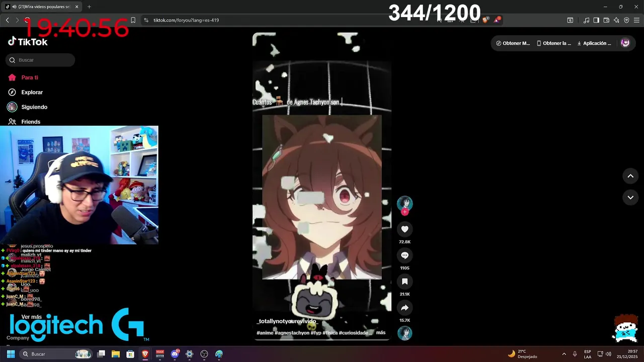This screenshot has height=362, width=644.
Task: Open the #agnestachyon hashtag
Action: (292, 333)
